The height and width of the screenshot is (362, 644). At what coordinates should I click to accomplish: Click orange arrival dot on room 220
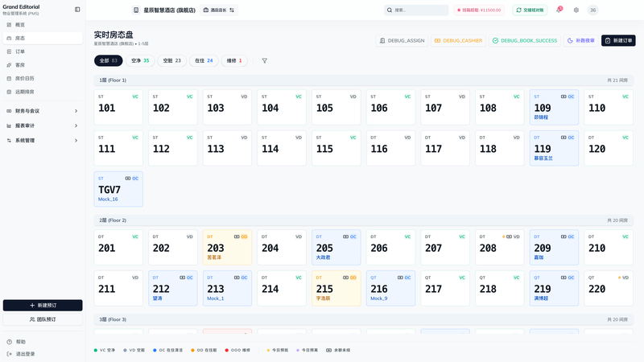[x=619, y=278]
